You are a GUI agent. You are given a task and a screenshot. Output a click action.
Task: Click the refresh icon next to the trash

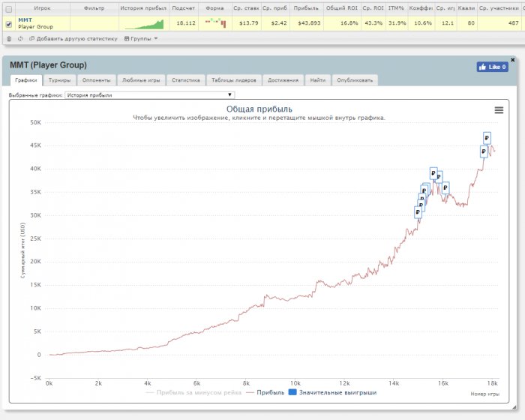pos(19,37)
